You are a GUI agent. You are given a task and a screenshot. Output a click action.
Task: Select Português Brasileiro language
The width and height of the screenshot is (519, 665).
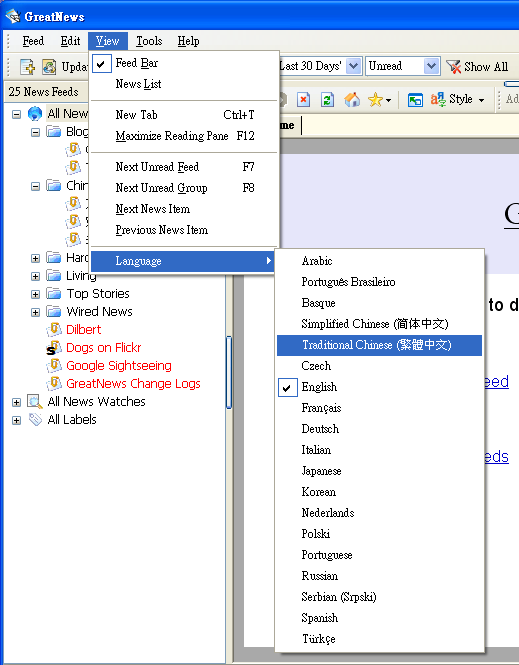[379, 282]
